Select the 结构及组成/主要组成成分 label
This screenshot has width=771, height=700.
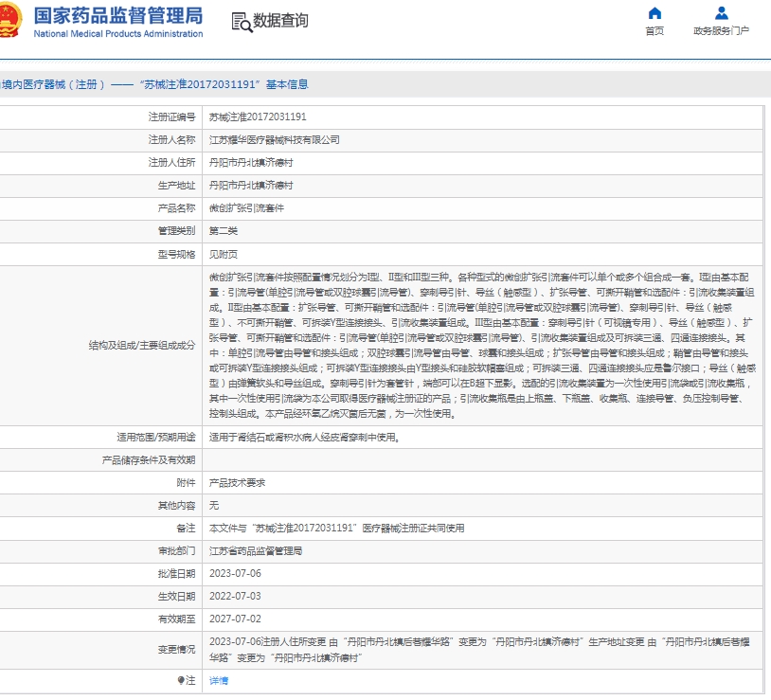coord(142,346)
